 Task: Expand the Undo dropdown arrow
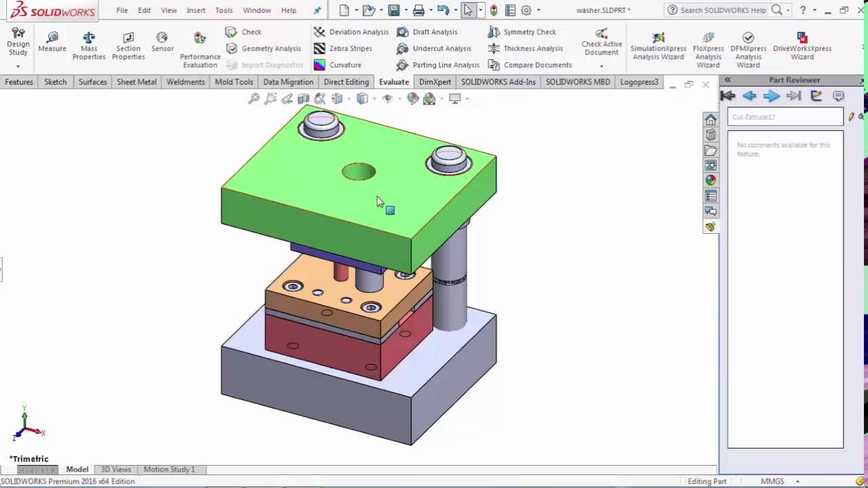455,10
